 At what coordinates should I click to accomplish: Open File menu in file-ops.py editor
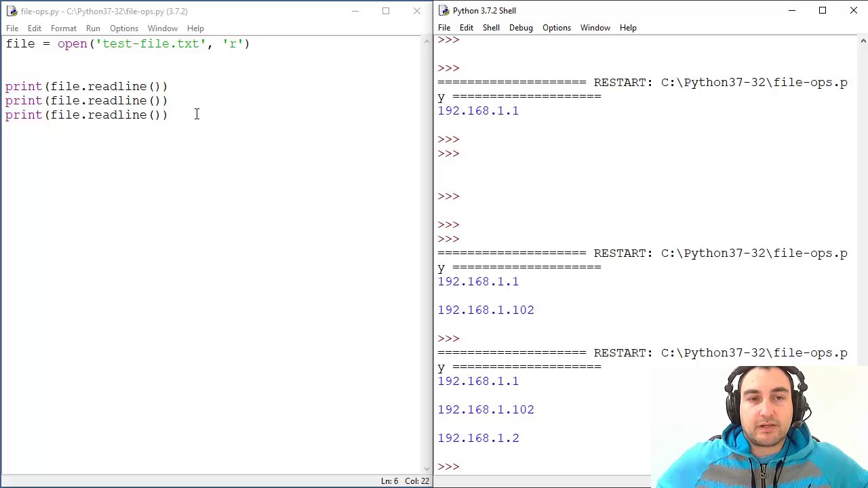(x=12, y=28)
